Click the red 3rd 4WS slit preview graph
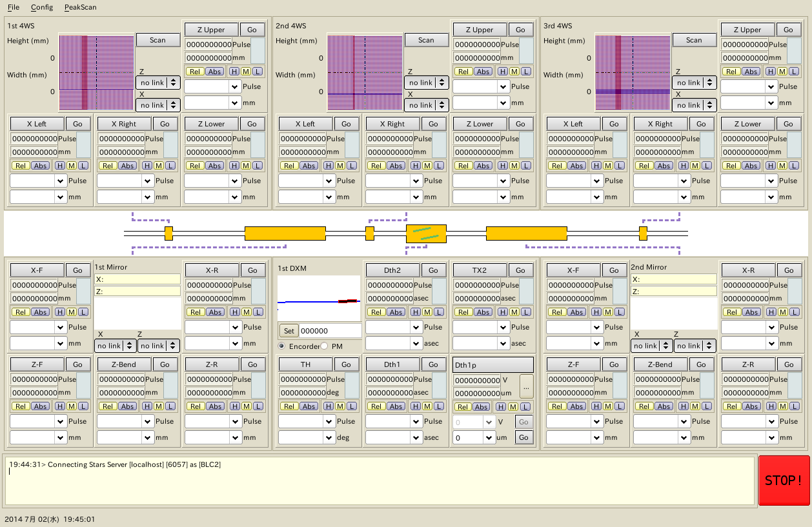The width and height of the screenshot is (812, 527). [631, 72]
